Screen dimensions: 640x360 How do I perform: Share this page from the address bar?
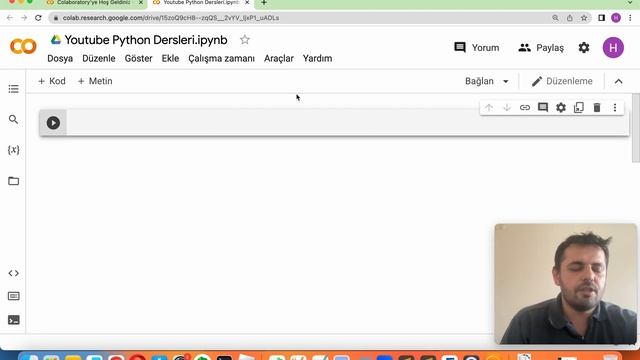[569, 18]
